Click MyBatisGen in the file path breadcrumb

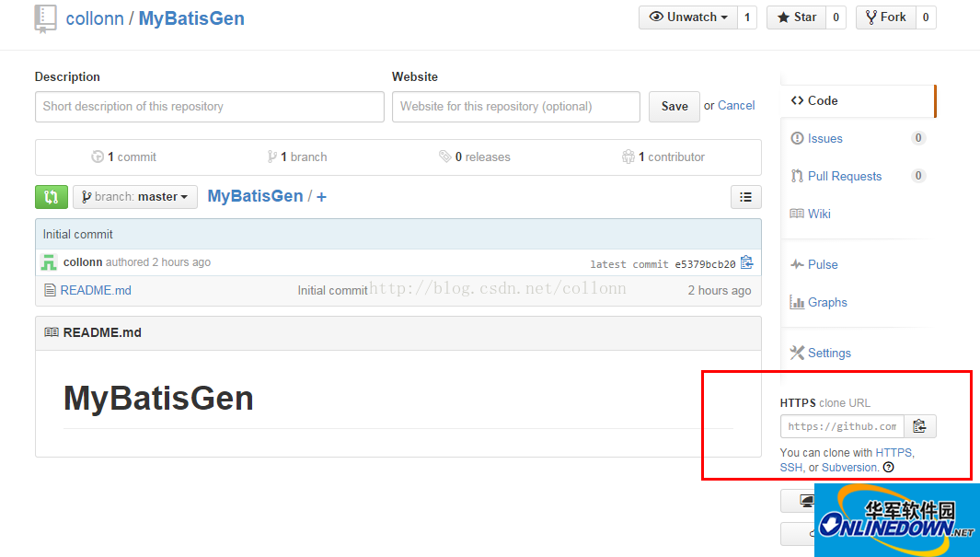pyautogui.click(x=255, y=196)
